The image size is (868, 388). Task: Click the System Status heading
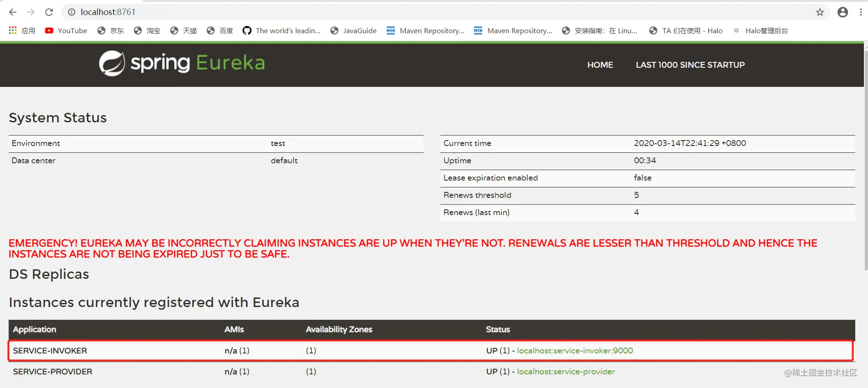(58, 118)
